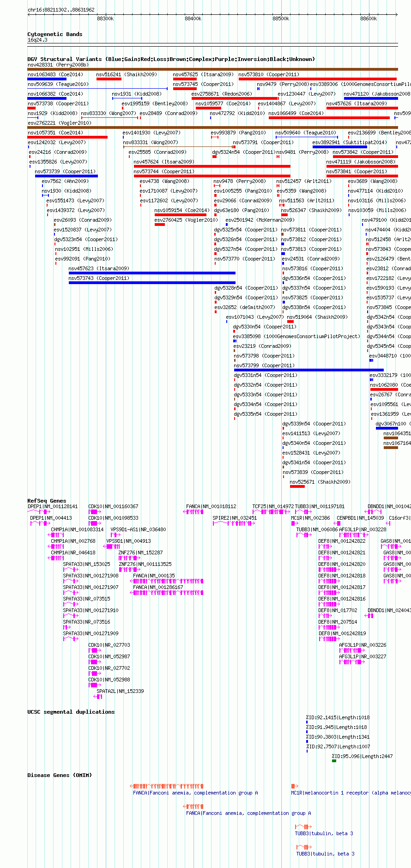Select the nsv525671 (Shaikh2009) variant

[x=320, y=482]
